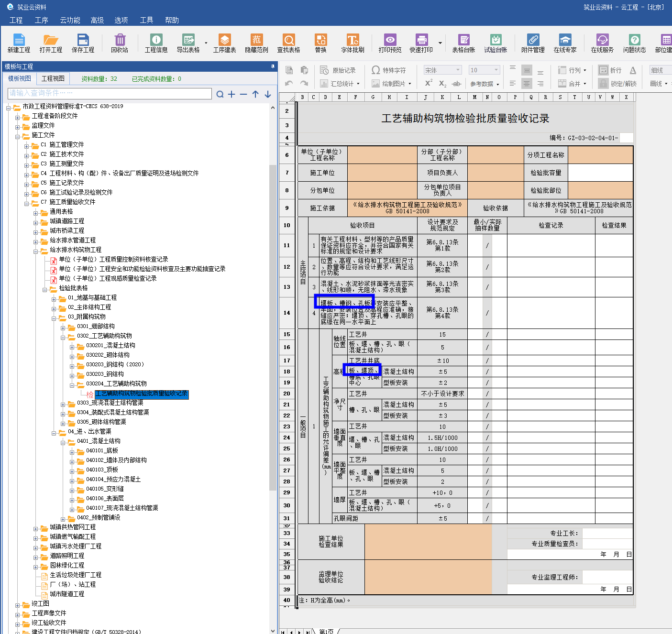Save project with 保存工程 icon

coord(83,43)
